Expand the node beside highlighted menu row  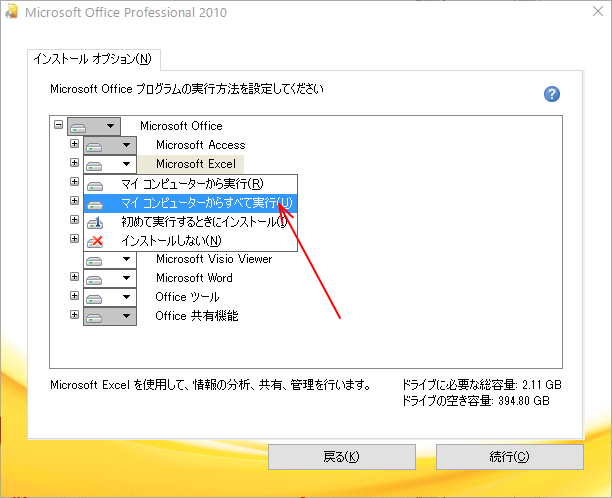tap(74, 201)
